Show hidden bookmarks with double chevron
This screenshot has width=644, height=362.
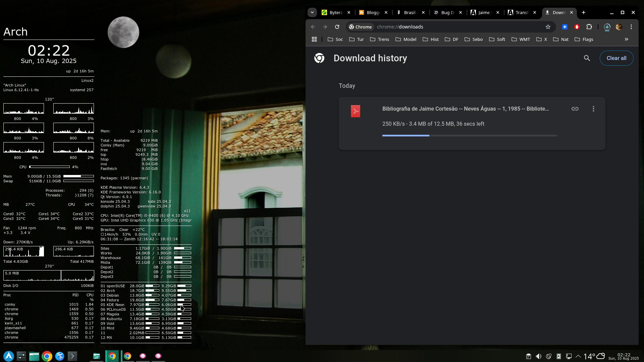point(626,39)
